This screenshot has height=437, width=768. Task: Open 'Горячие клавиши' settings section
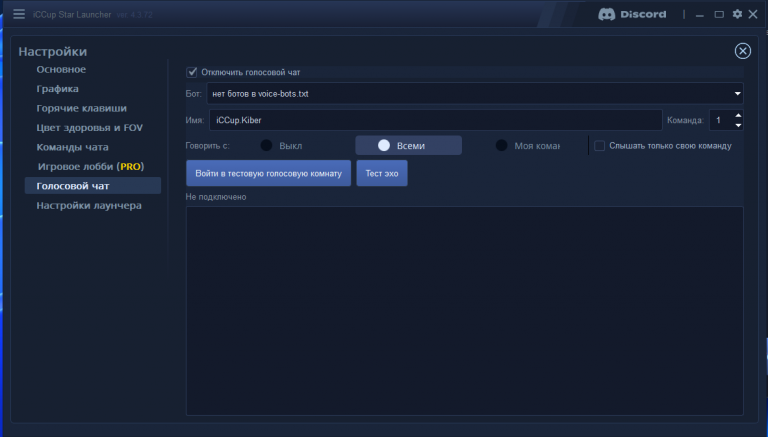point(81,108)
